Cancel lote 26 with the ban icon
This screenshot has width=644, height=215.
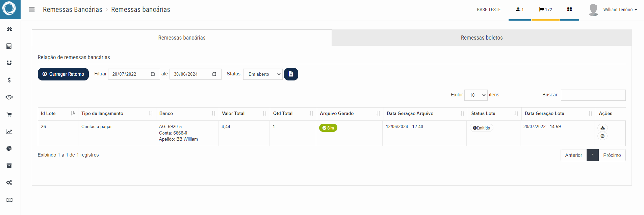[602, 136]
